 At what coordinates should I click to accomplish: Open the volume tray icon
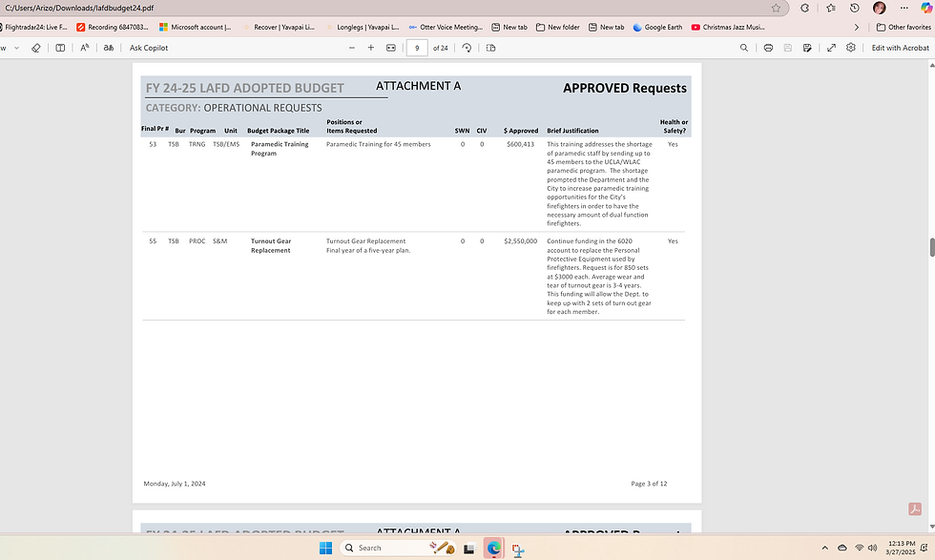coord(873,548)
